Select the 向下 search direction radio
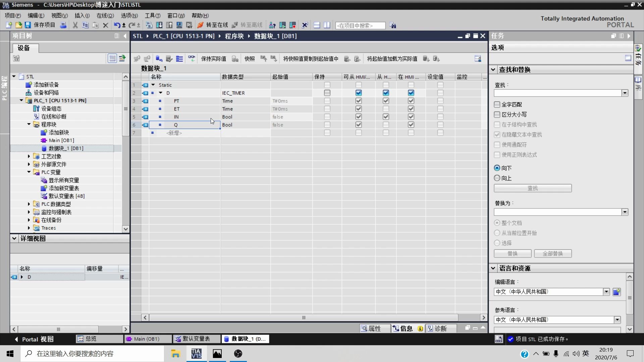 [497, 168]
